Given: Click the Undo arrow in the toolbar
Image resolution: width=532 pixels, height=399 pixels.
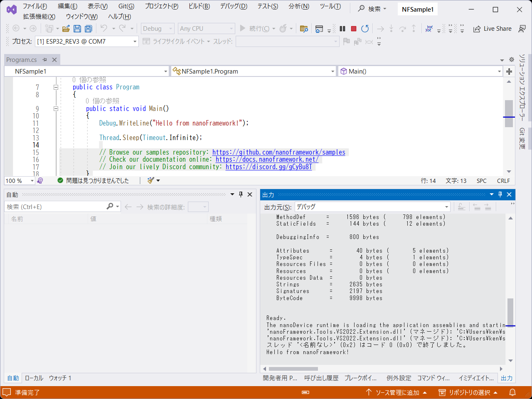Looking at the screenshot, I should pos(104,28).
